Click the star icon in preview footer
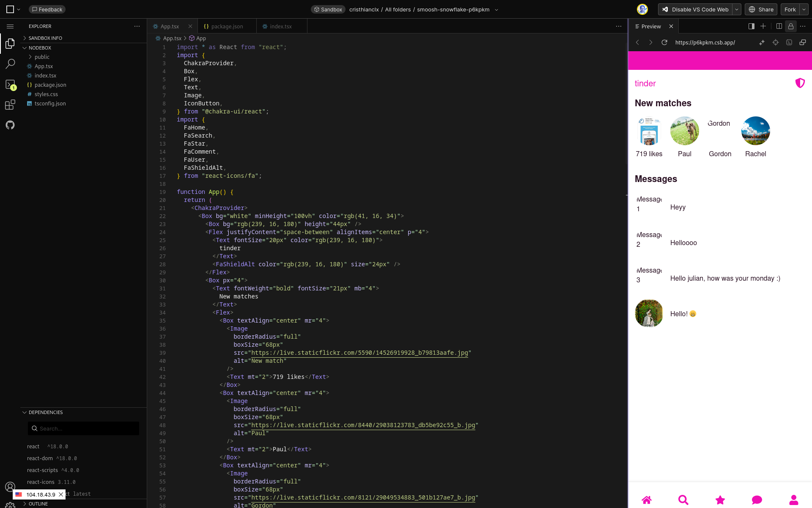The height and width of the screenshot is (508, 812). click(x=720, y=500)
